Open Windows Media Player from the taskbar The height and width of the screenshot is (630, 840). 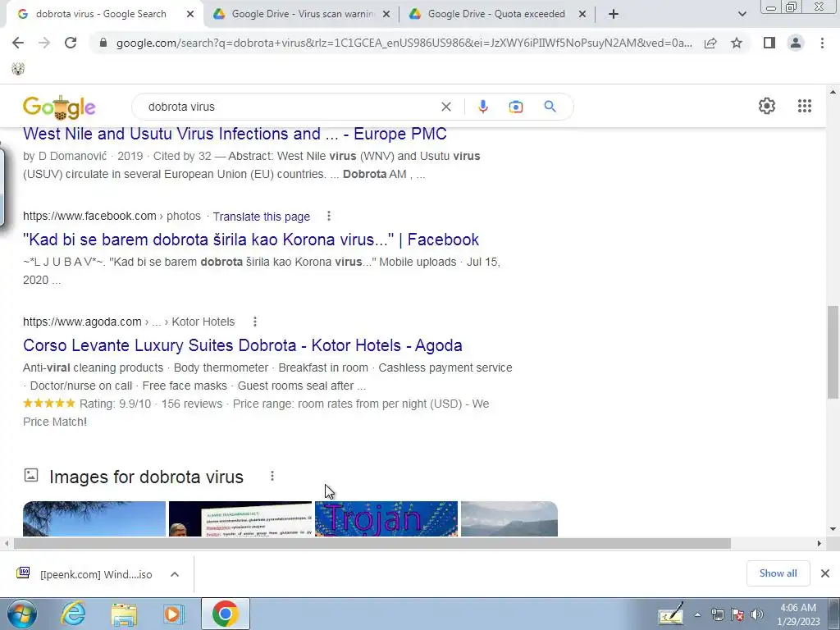[x=172, y=614]
